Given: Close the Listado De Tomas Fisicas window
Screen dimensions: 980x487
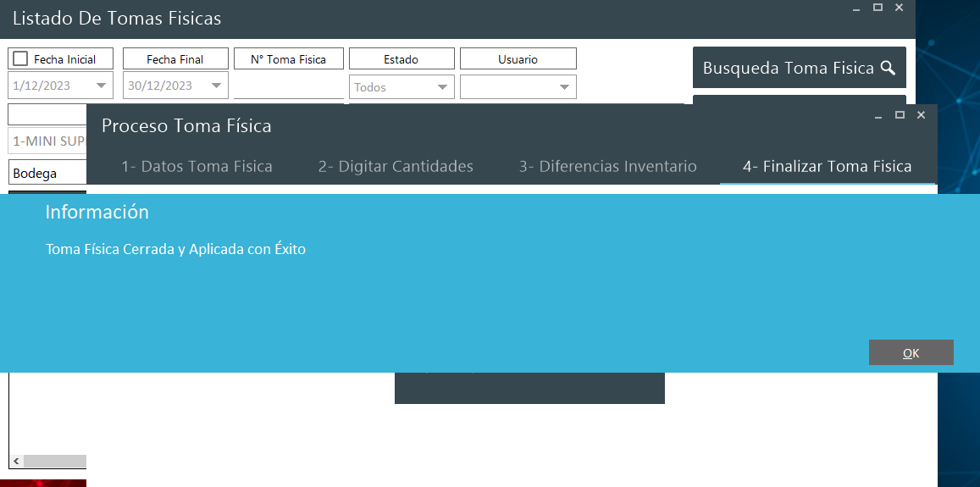Looking at the screenshot, I should tap(900, 8).
